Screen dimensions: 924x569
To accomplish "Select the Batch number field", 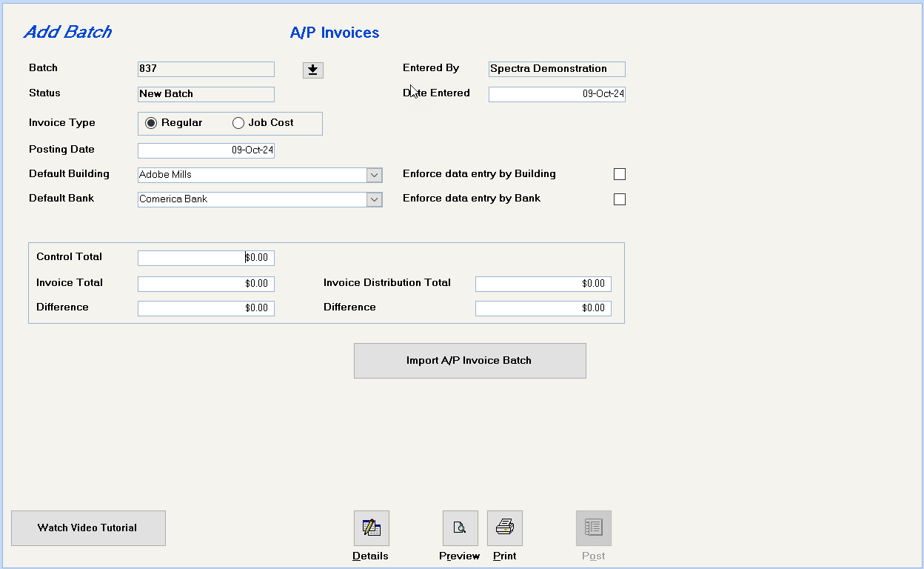I will pyautogui.click(x=206, y=69).
